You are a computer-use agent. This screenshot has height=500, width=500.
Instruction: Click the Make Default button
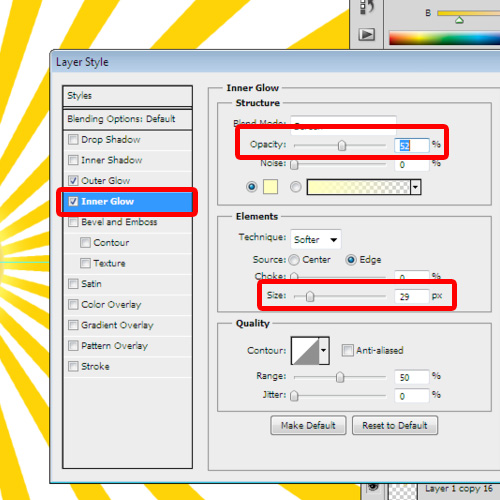pyautogui.click(x=308, y=425)
